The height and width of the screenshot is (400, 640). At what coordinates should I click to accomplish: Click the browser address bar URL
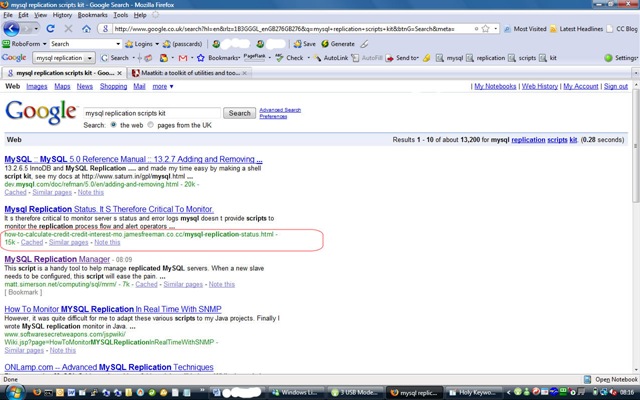click(286, 29)
